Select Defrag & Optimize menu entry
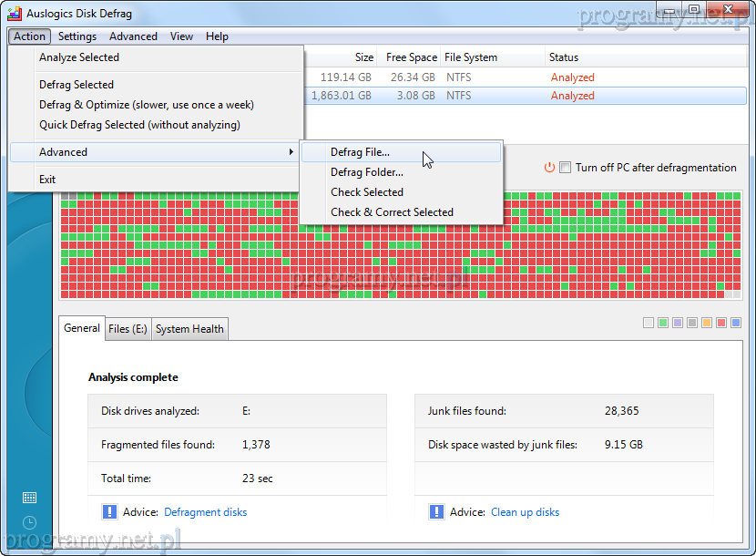Screen dimensions: 756x556 [147, 105]
